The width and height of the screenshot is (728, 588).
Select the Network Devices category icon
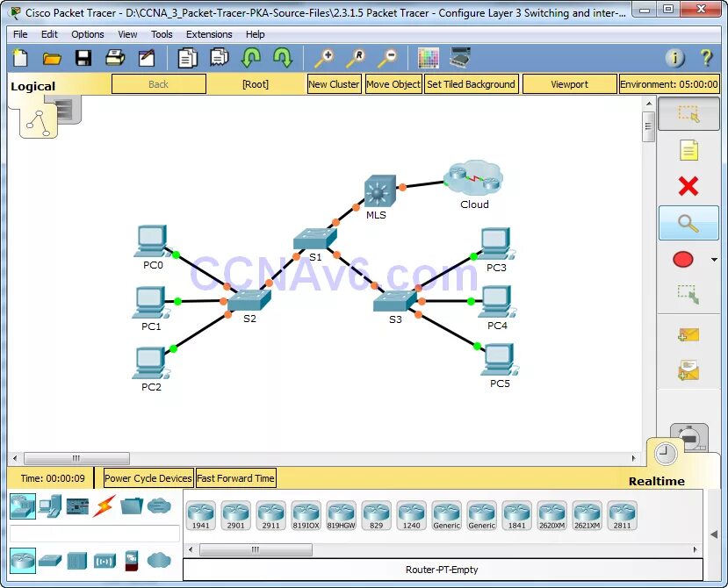click(23, 506)
